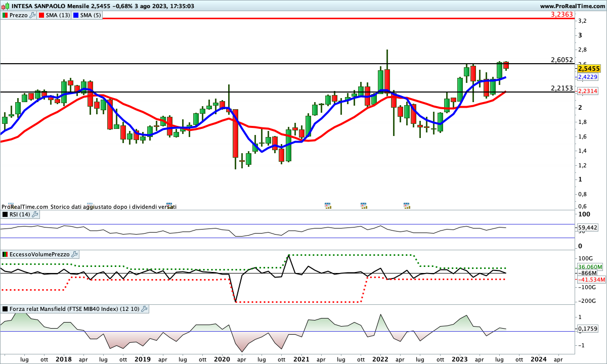Click the -866M value tag

point(587,273)
